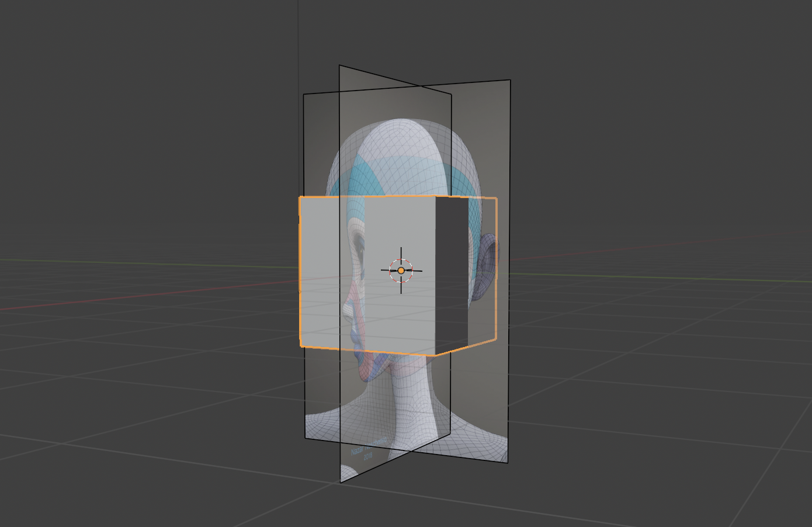The image size is (812, 527).
Task: Click the top-left corner of the orange cube outline
Action: click(300, 197)
